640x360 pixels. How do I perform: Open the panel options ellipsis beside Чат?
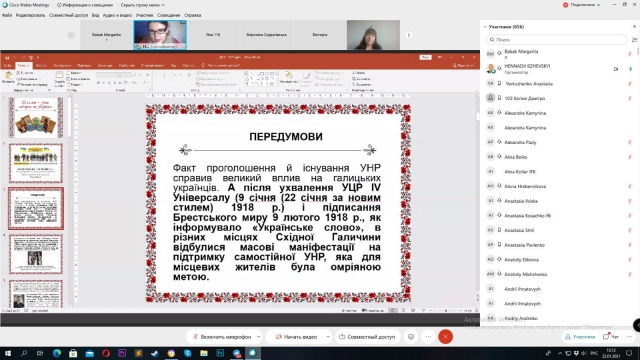629,337
